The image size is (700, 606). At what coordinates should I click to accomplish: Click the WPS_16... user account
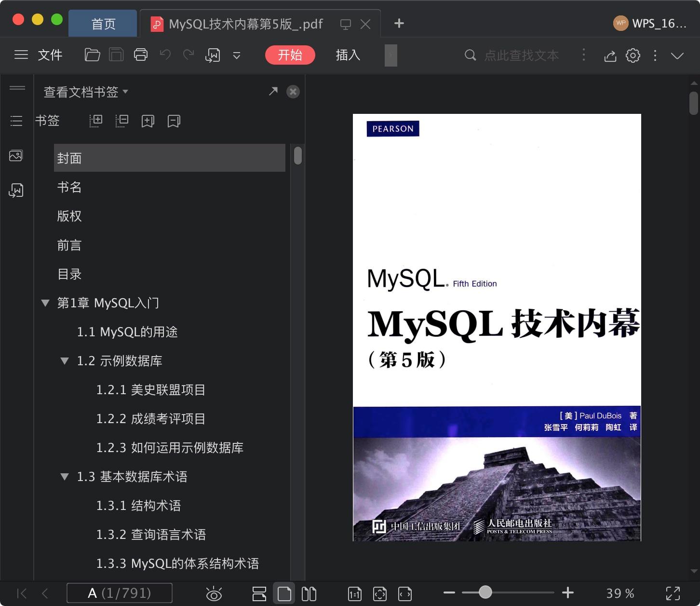[649, 23]
